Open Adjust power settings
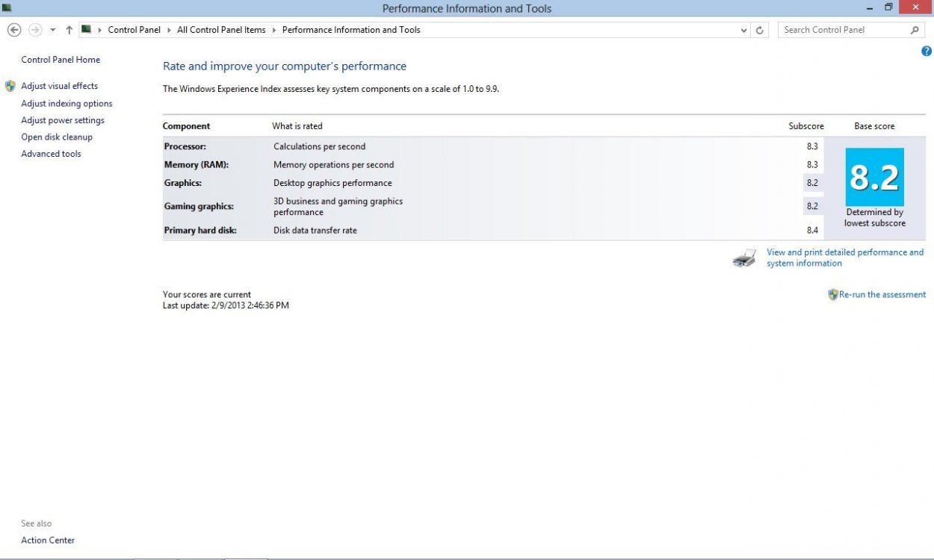Viewport: 934px width, 560px height. tap(63, 120)
